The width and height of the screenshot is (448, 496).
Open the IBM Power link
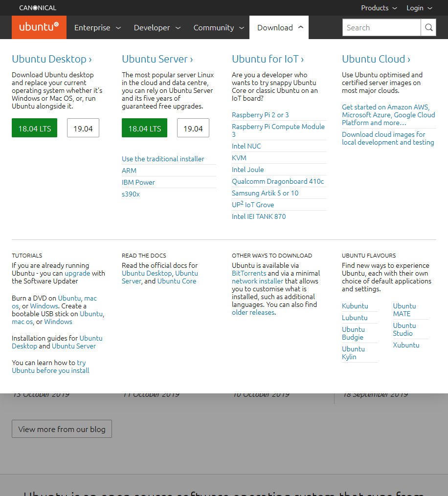point(138,182)
